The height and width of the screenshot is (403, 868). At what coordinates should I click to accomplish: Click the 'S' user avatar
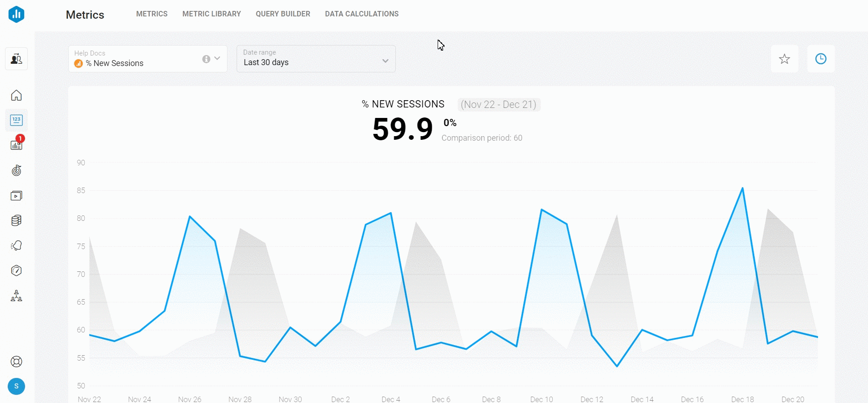tap(16, 386)
